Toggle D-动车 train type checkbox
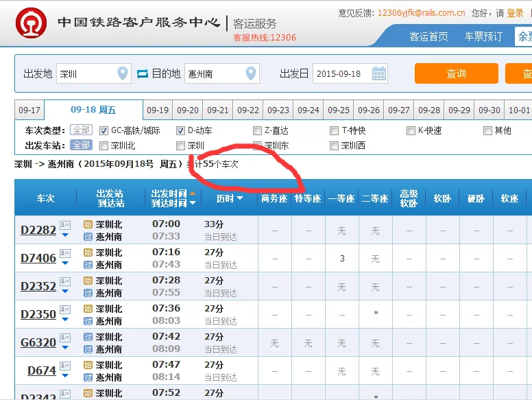532x400 pixels. pyautogui.click(x=180, y=131)
